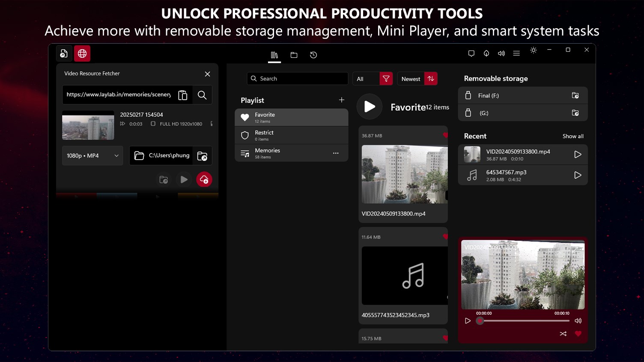Start download with the red cloud button
The width and height of the screenshot is (644, 362).
[x=204, y=180]
